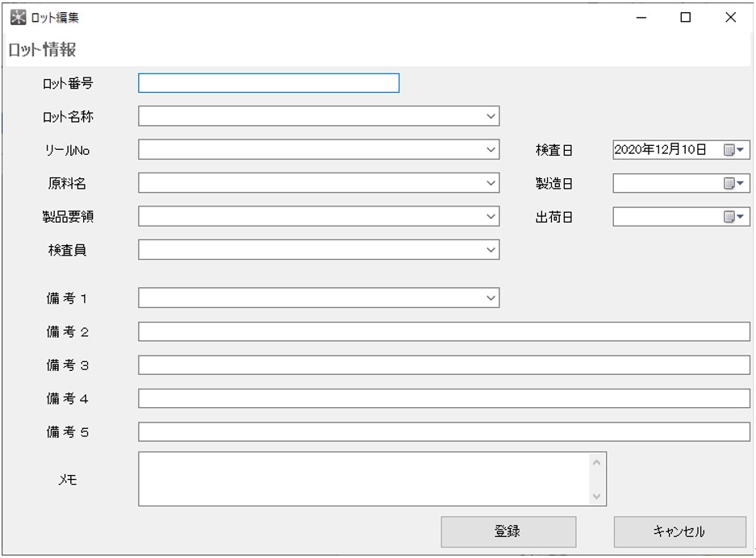Expand the ロット名称 dropdown
The height and width of the screenshot is (558, 756).
click(491, 116)
